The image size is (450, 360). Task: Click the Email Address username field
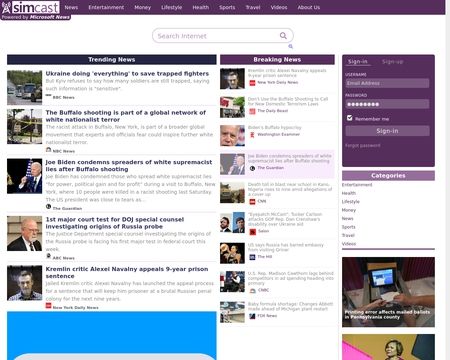[x=387, y=83]
